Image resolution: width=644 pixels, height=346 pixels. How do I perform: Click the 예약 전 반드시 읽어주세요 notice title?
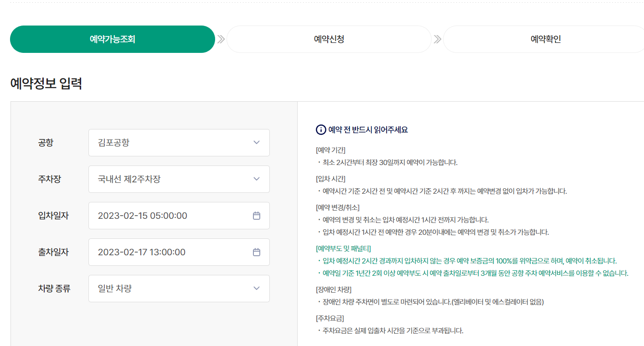tap(368, 130)
